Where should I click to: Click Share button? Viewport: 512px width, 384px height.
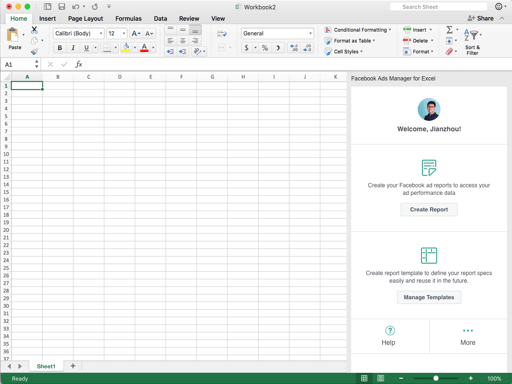[x=480, y=18]
